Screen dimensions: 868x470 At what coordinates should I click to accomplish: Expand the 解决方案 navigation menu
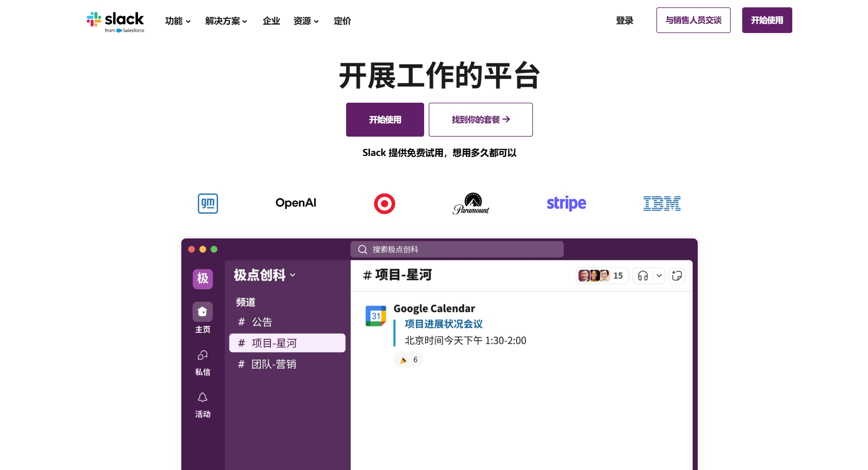click(226, 21)
